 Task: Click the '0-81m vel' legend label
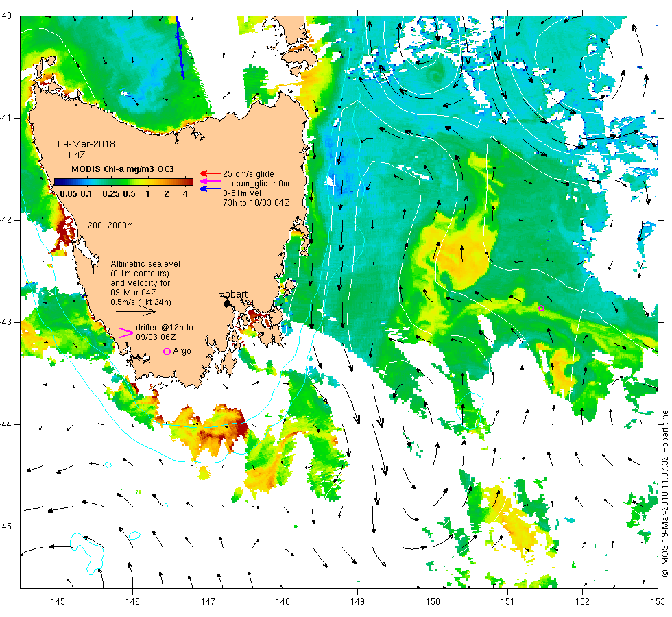tap(241, 193)
